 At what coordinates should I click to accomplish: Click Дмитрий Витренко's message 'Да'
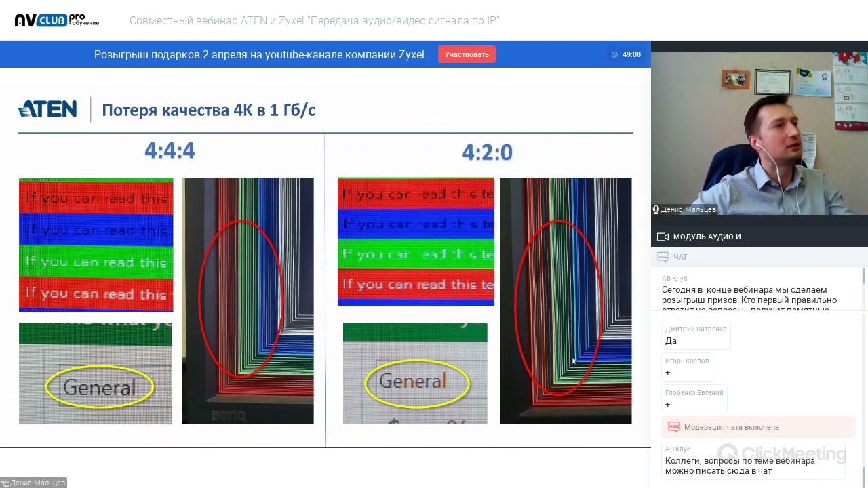pos(696,335)
